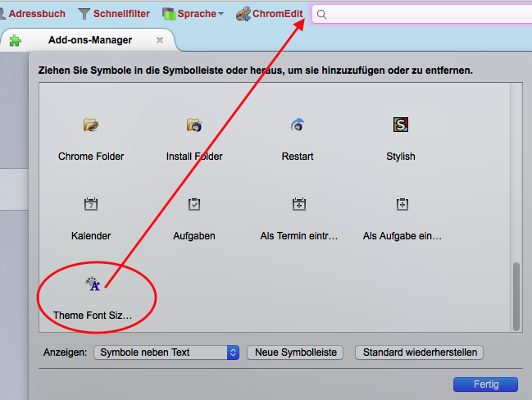Select the Install Folder icon
This screenshot has width=532, height=400.
[x=194, y=125]
